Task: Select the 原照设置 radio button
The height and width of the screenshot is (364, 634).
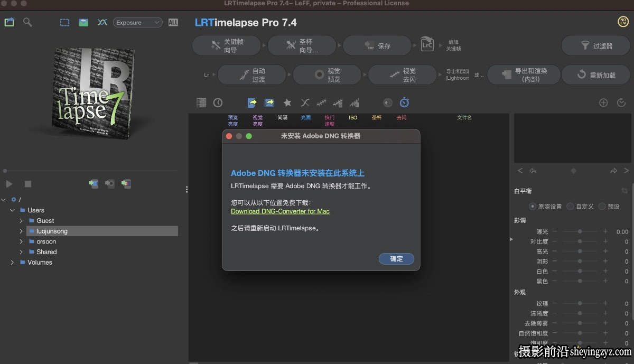Action: point(533,207)
